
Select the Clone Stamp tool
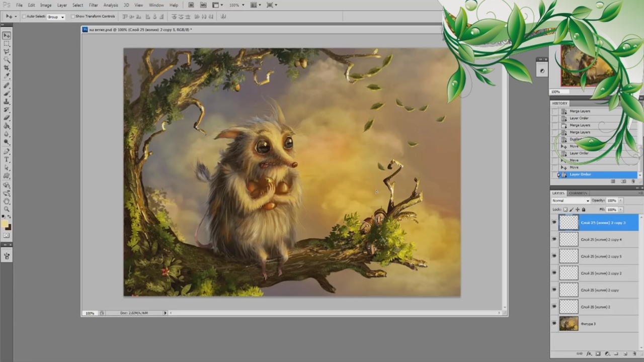[7, 102]
